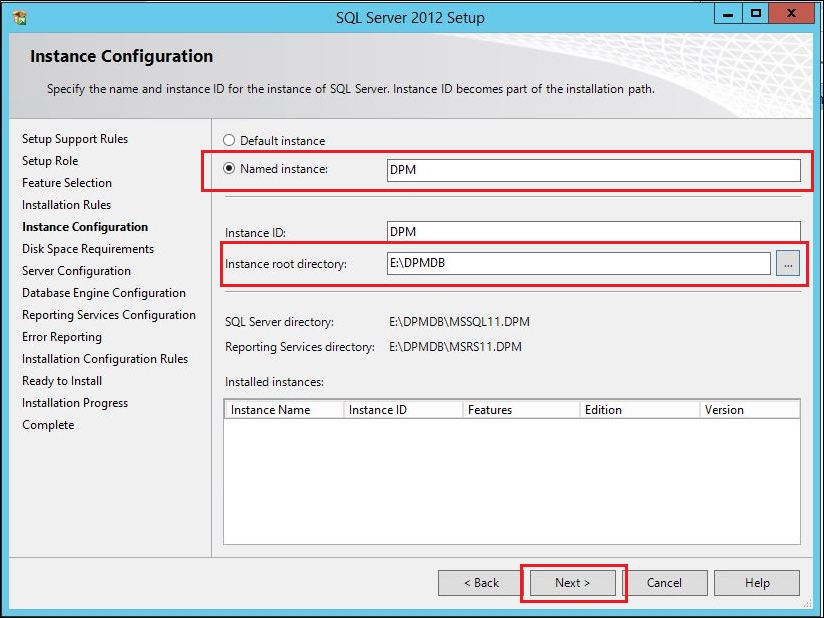Select Feature Selection step in sidebar
Screen dimensions: 824x618
[x=67, y=183]
